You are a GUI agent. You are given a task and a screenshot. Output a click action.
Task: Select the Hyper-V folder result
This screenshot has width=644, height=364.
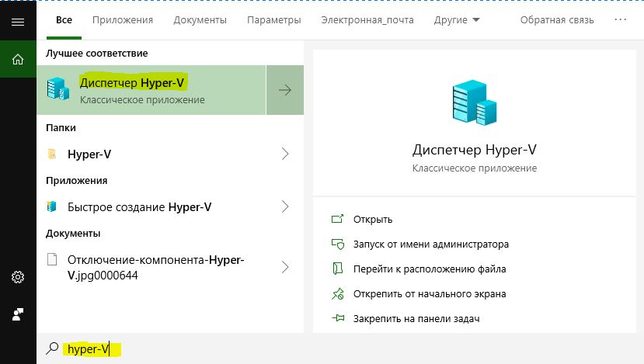click(x=170, y=154)
